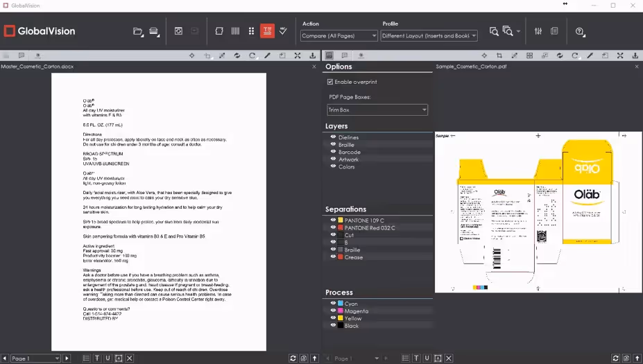Open the help question mark icon
643x364 pixels.
tap(580, 32)
